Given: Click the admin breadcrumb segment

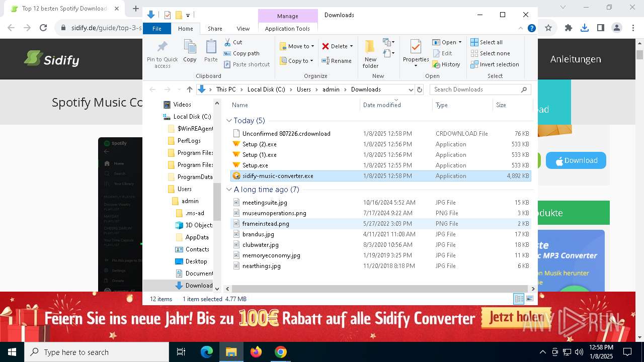Looking at the screenshot, I should tap(331, 89).
